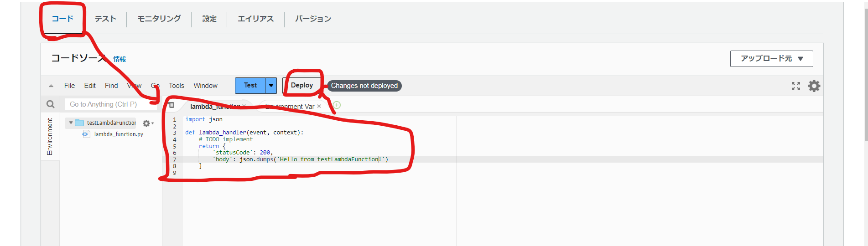Click the json.dumps Hello line
Viewport: 868px width, 246px height.
[x=300, y=159]
